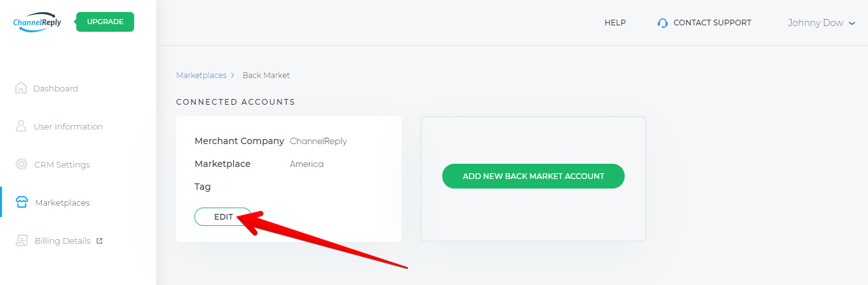Edit the connected ChannelReply account
Image resolution: width=868 pixels, height=285 pixels.
[x=223, y=216]
